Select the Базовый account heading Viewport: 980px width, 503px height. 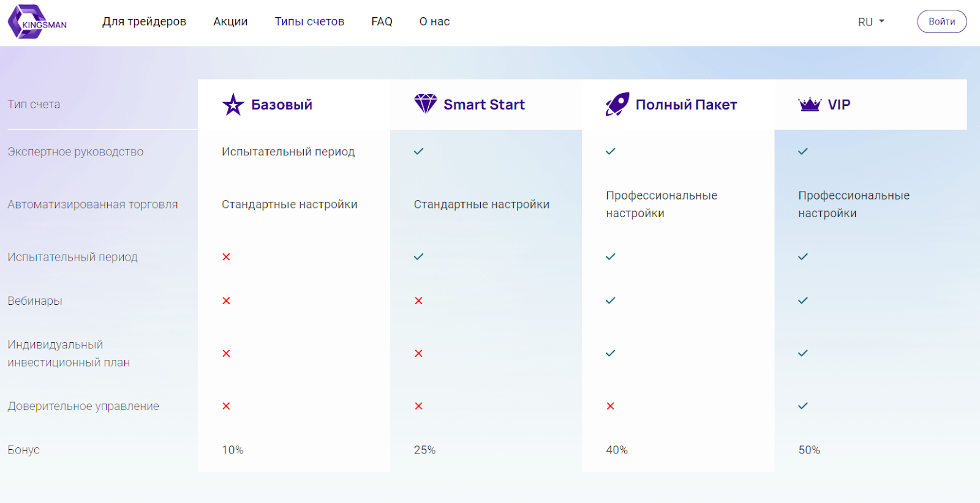pyautogui.click(x=282, y=105)
